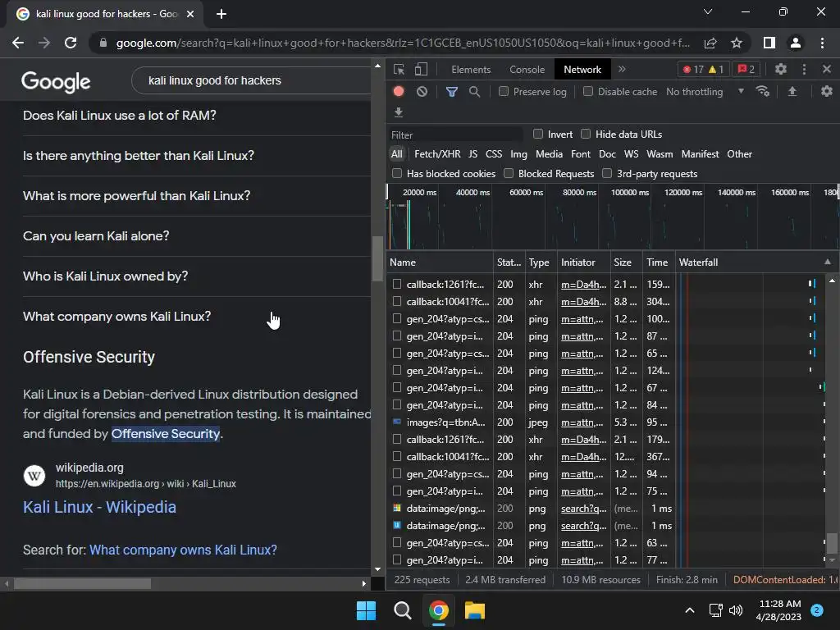
Task: Click the page vertical scrollbar thumb
Action: click(377, 258)
